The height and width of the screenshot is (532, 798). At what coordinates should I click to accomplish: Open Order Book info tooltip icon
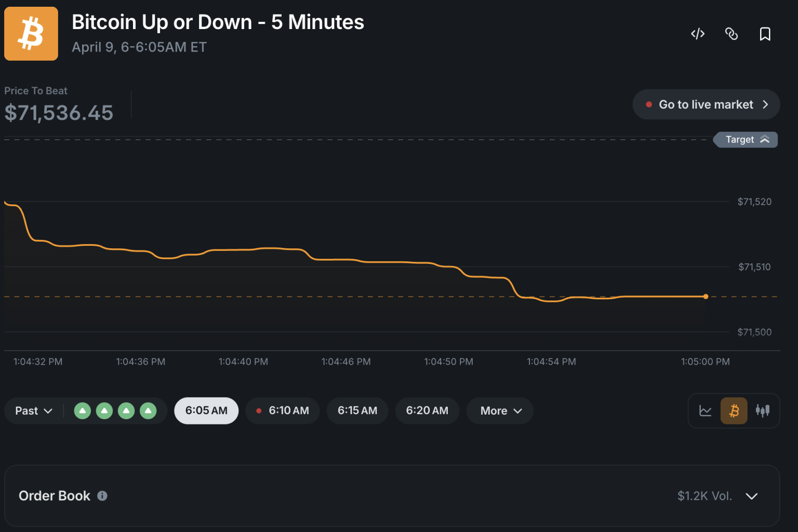click(102, 496)
